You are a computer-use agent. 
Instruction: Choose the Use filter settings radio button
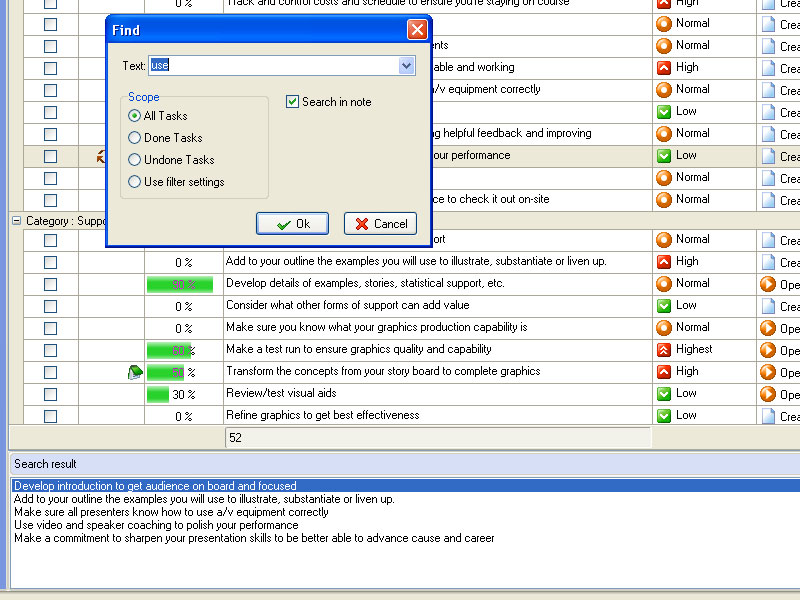(135, 182)
